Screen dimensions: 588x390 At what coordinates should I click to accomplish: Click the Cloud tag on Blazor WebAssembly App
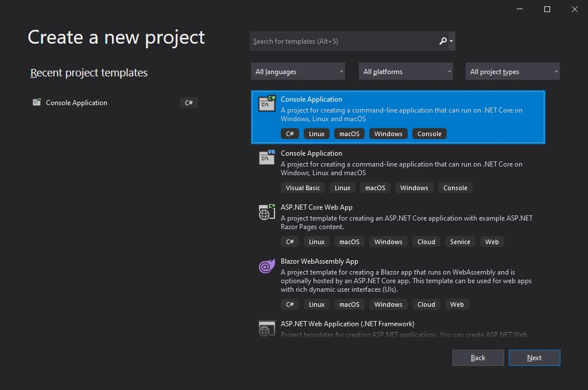[426, 304]
